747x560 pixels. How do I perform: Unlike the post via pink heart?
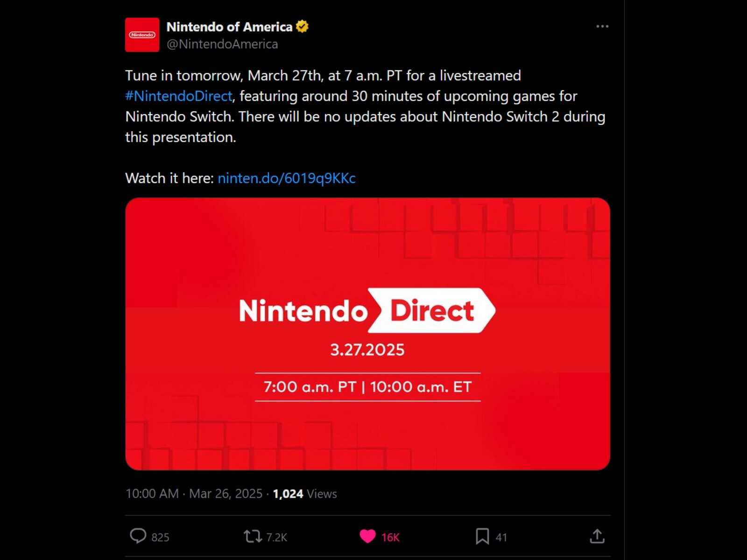coord(367,536)
